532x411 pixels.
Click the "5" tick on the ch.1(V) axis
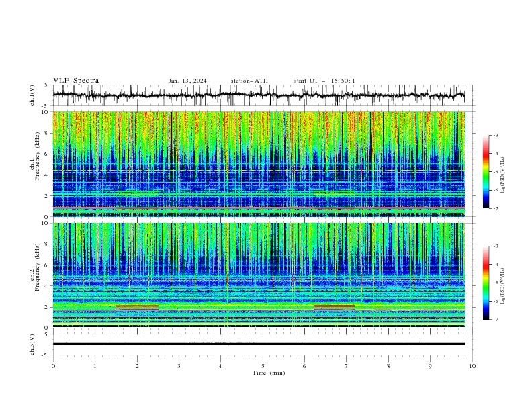48,85
